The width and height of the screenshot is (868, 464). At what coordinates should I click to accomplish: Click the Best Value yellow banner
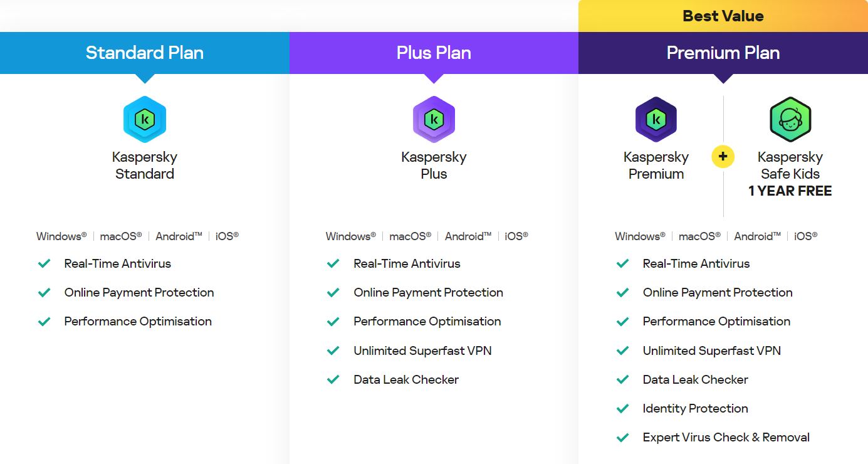(723, 16)
